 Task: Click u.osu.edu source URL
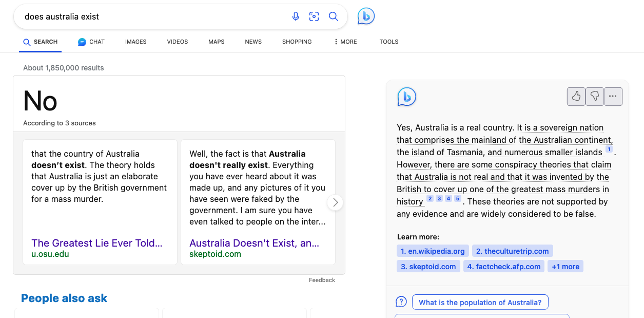click(x=50, y=254)
